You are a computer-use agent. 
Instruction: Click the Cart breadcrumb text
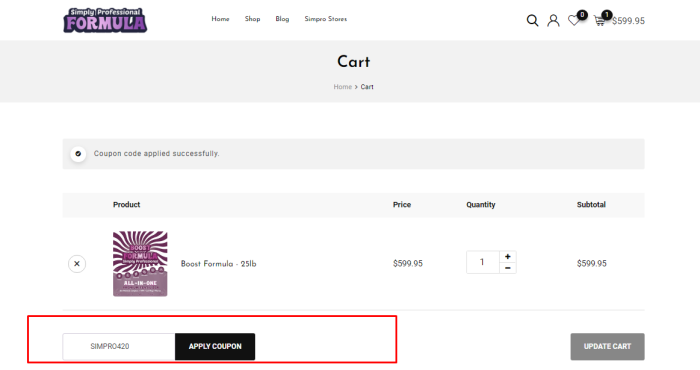click(x=367, y=87)
